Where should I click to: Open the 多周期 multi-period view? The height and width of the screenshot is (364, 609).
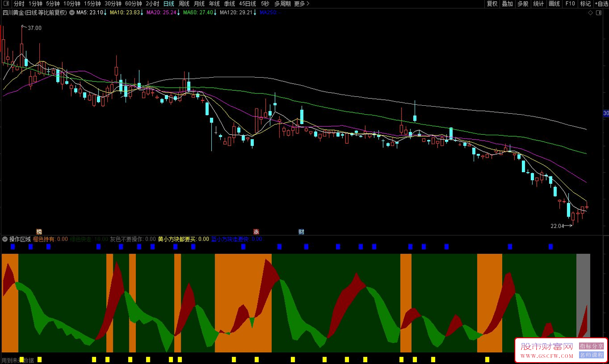click(x=282, y=4)
